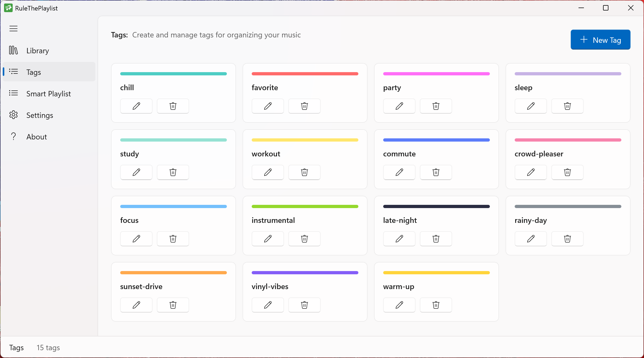
Task: Open the Library section icon in sidebar
Action: pos(13,50)
